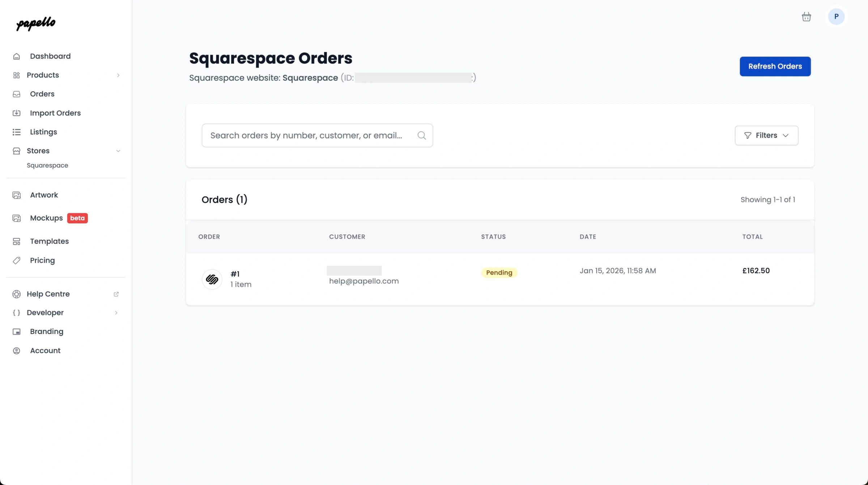Collapse the Stores section chevron
The image size is (868, 485).
pyautogui.click(x=118, y=151)
